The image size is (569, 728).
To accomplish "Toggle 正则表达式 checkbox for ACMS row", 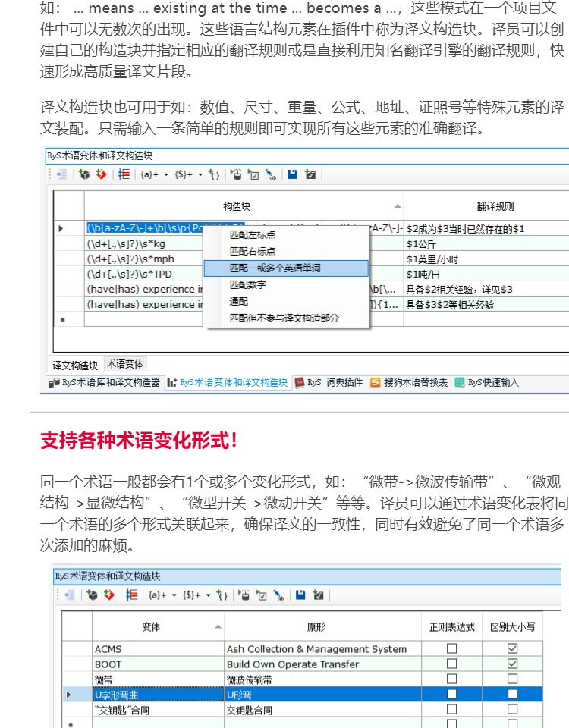I will (451, 648).
